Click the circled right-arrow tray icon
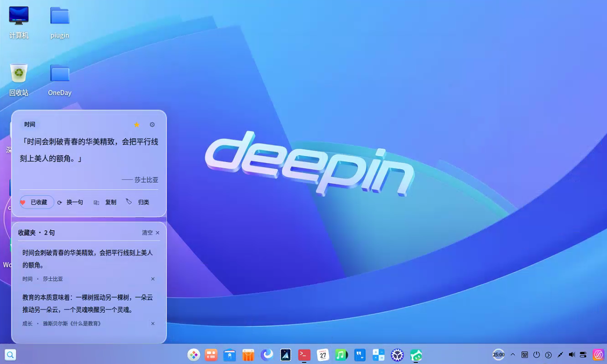The width and height of the screenshot is (607, 364). coord(548,355)
